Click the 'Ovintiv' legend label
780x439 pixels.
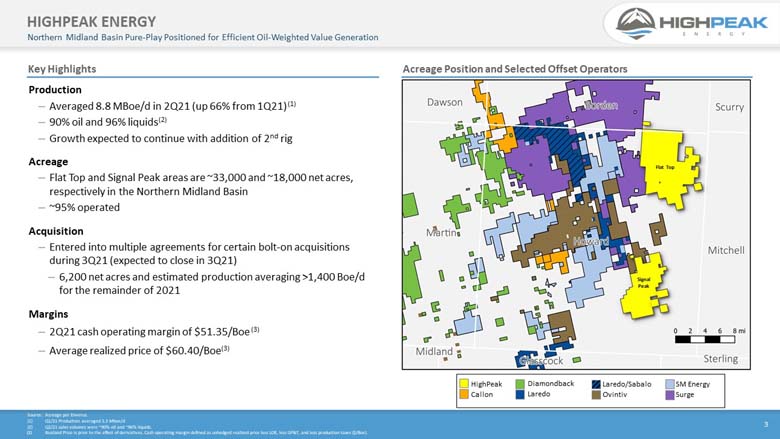615,394
